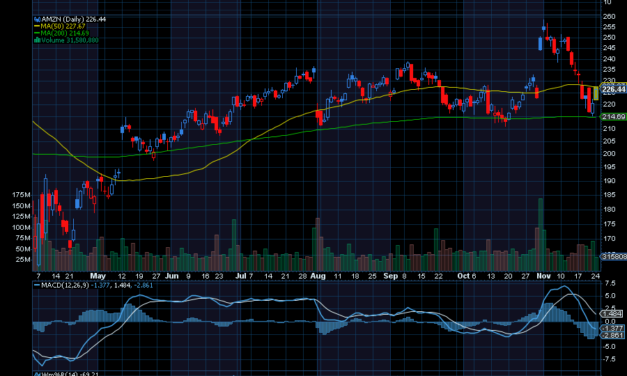
Task: Click the 170 price axis label
Action: click(609, 239)
